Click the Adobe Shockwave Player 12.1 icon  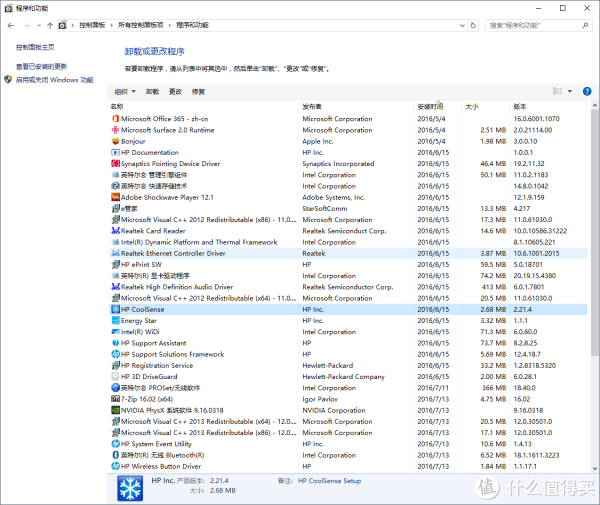coord(115,197)
